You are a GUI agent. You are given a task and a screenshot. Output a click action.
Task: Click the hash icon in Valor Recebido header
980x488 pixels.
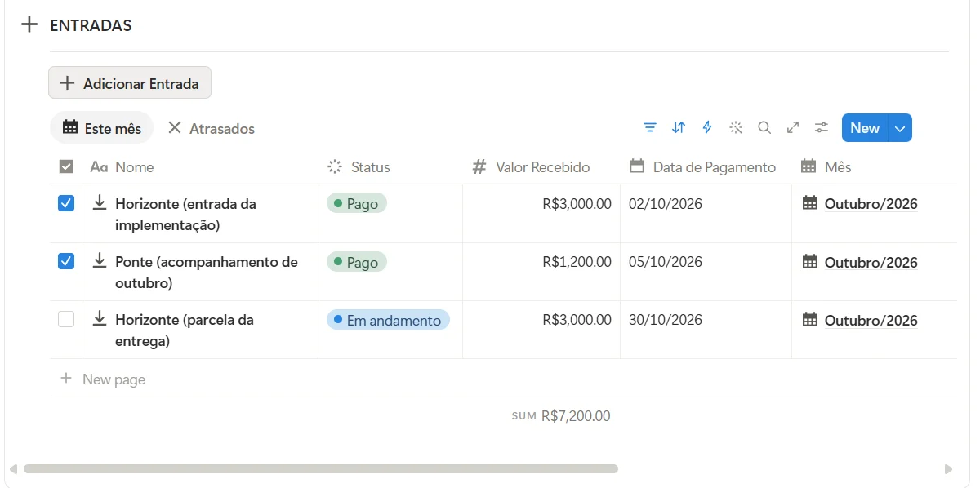479,166
